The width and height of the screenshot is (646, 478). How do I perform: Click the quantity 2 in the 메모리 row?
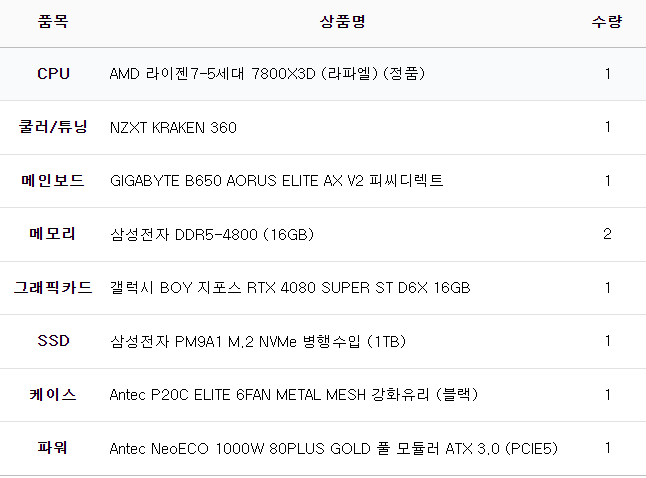[607, 234]
